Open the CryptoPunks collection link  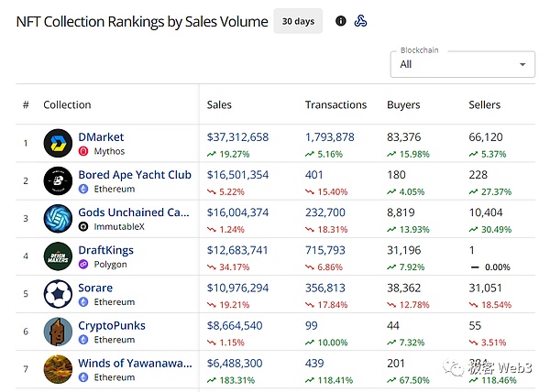tap(112, 325)
